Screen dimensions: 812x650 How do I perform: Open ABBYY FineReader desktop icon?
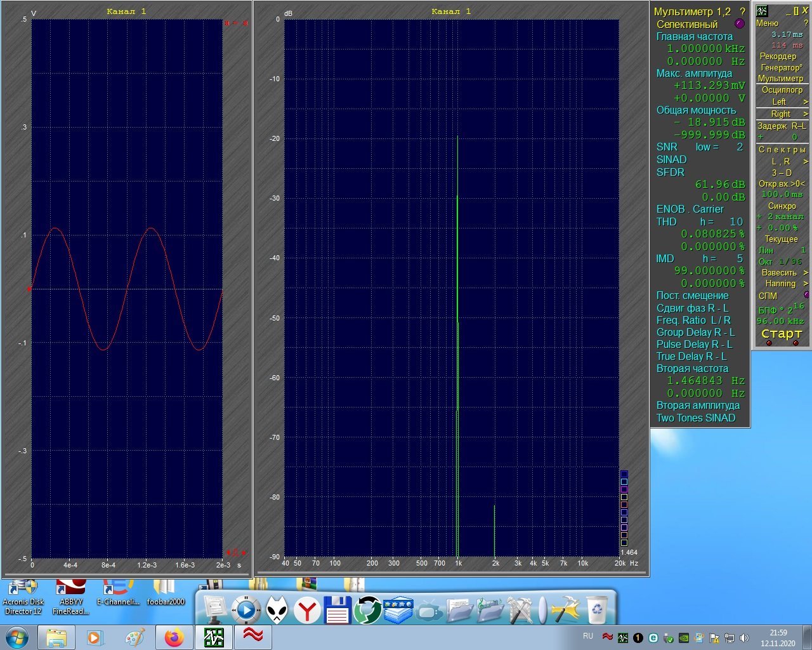(x=71, y=597)
